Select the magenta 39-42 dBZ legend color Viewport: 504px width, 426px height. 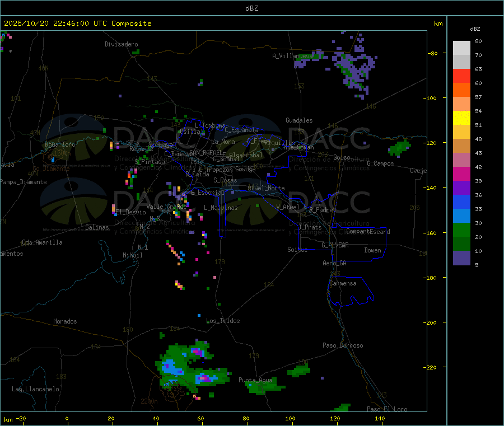[461, 174]
